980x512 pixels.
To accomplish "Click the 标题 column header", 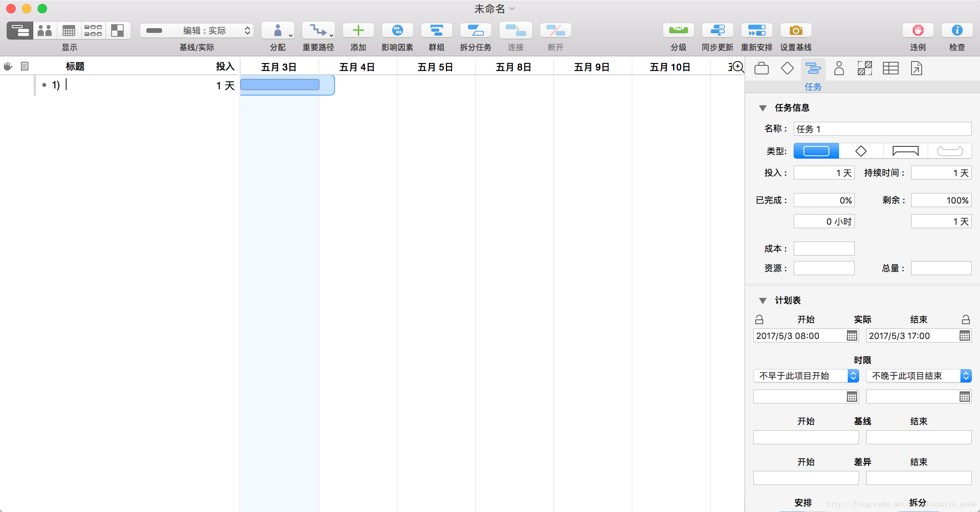I will (x=75, y=66).
